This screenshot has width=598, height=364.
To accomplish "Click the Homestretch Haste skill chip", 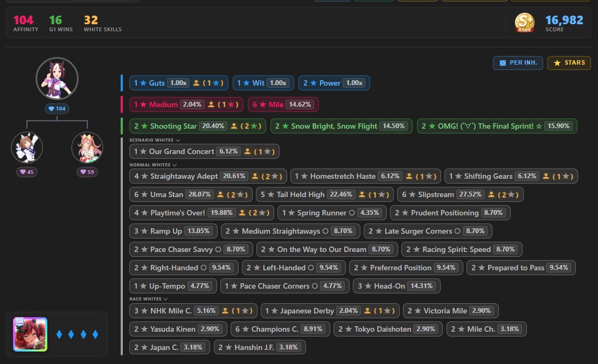I will pos(365,176).
